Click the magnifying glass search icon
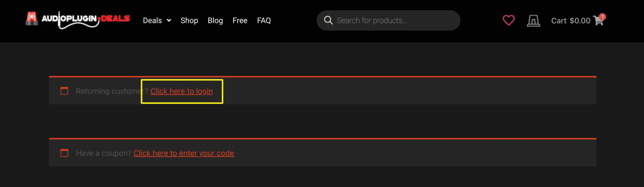This screenshot has height=187, width=644. click(x=328, y=20)
